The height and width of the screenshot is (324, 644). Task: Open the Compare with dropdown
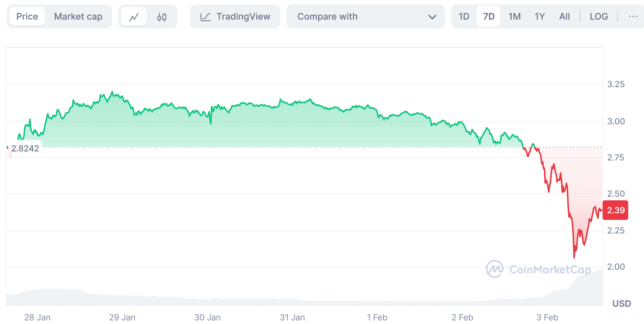[x=365, y=17]
